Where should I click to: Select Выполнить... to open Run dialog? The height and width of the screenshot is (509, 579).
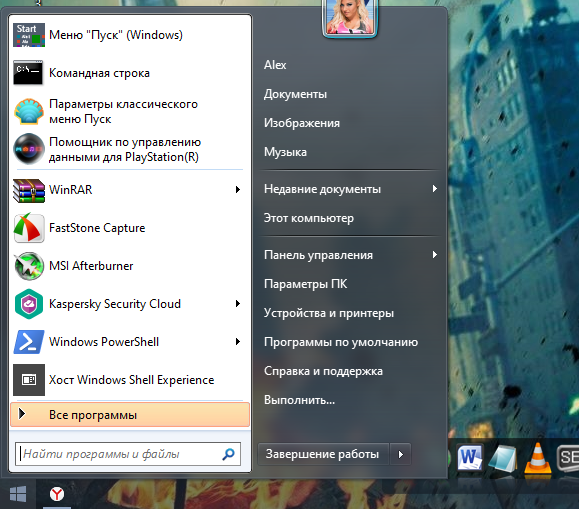pyautogui.click(x=299, y=400)
